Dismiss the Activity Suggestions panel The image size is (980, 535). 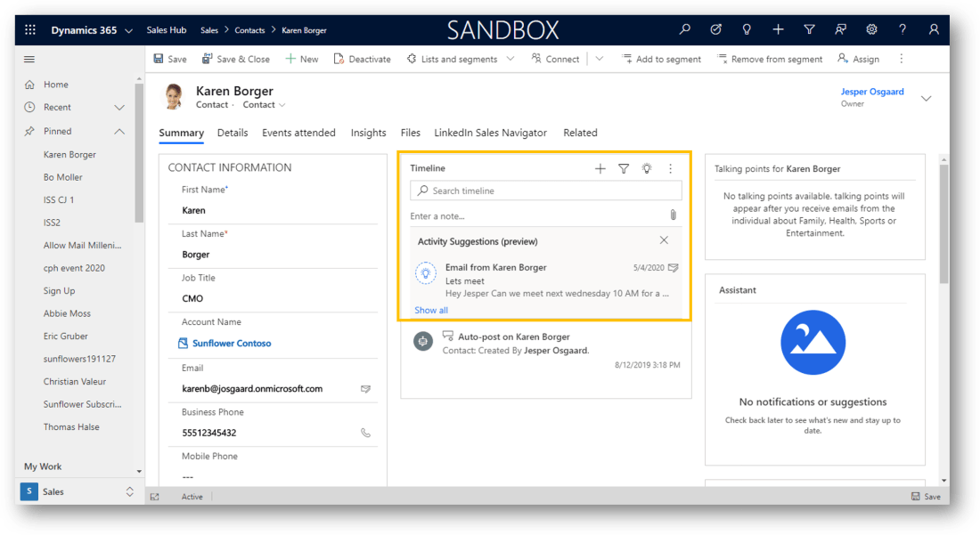click(664, 240)
